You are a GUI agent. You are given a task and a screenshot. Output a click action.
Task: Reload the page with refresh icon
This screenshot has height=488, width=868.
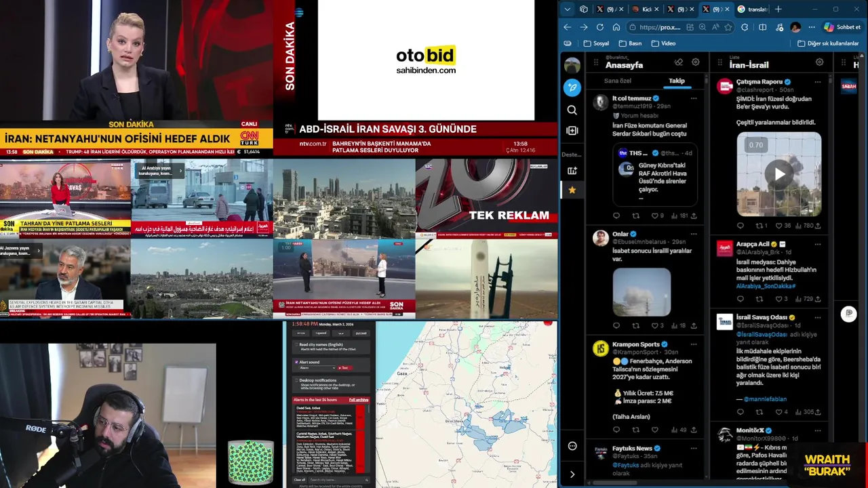pos(600,27)
